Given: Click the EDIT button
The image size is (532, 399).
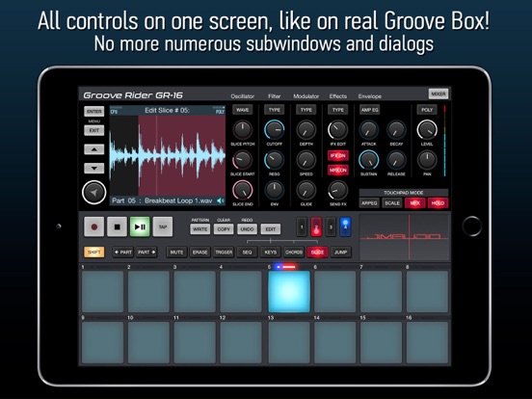Looking at the screenshot, I should point(271,229).
